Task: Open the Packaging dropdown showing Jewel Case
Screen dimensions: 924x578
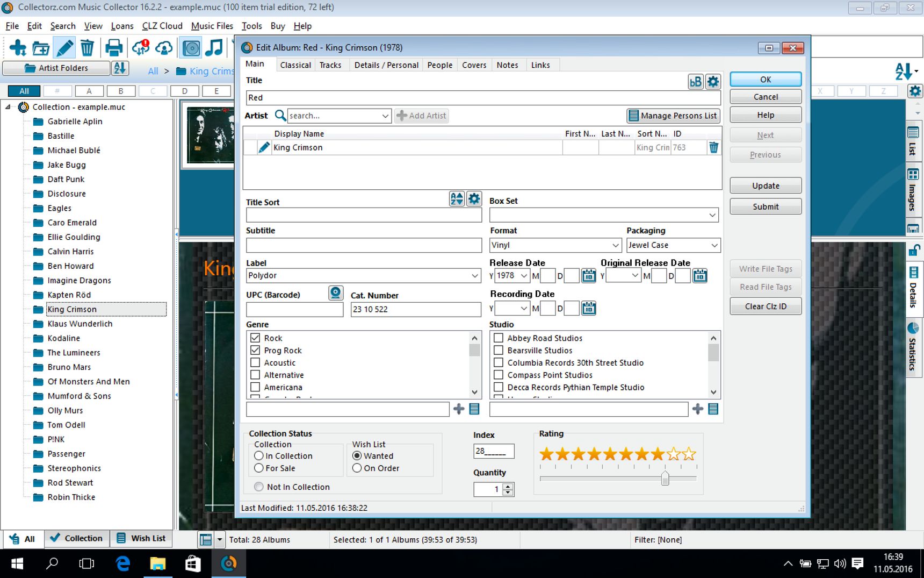Action: (x=714, y=245)
